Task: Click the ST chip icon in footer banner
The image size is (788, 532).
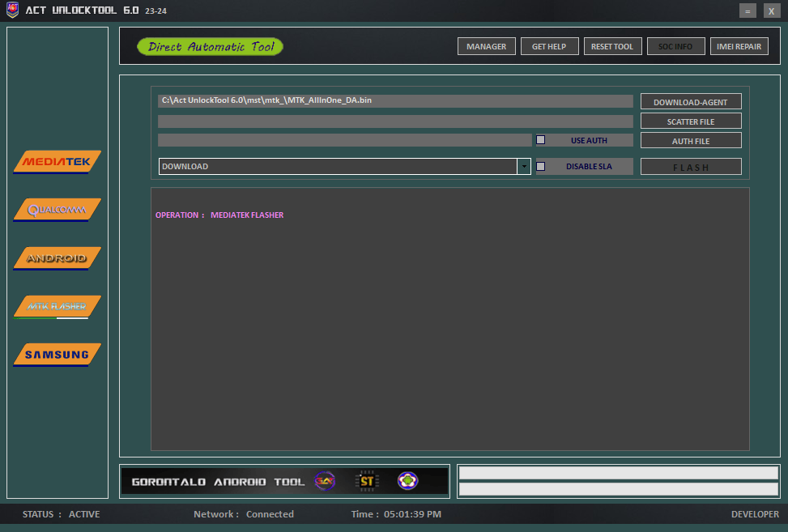Action: [365, 480]
